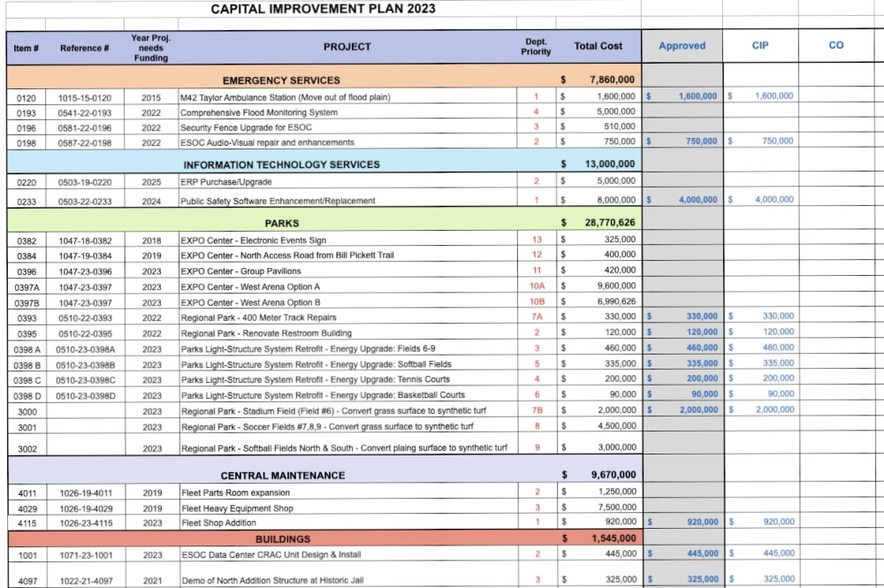Image resolution: width=884 pixels, height=588 pixels.
Task: Click the 'Reference #' column header
Action: pos(85,48)
